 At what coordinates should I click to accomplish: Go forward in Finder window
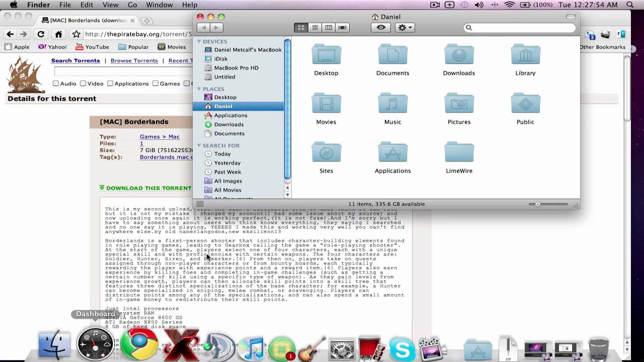click(216, 28)
